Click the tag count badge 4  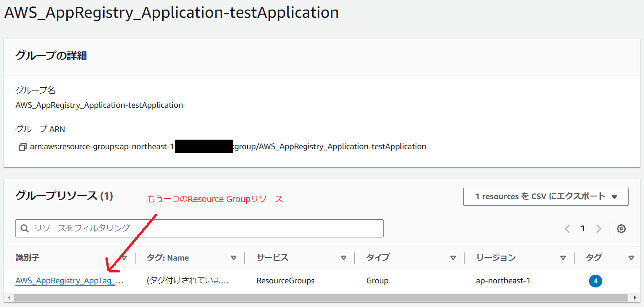[x=595, y=281]
